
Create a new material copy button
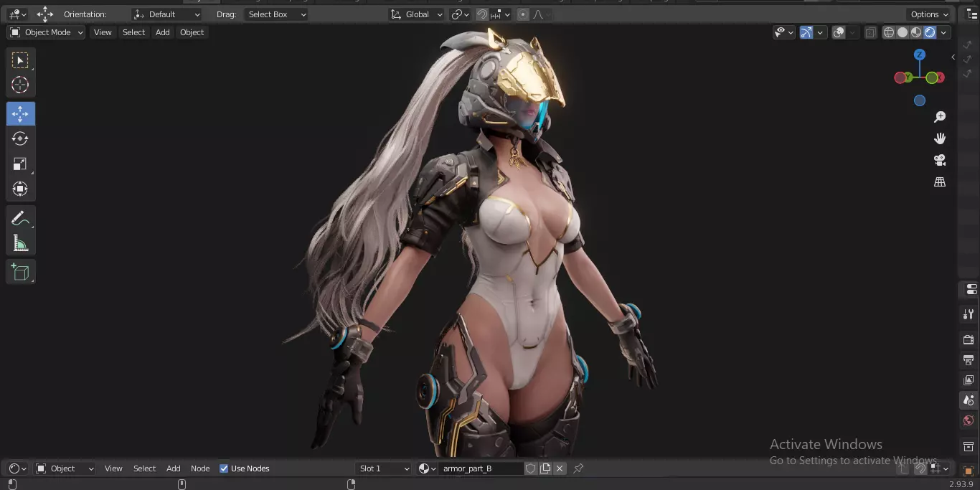(545, 468)
